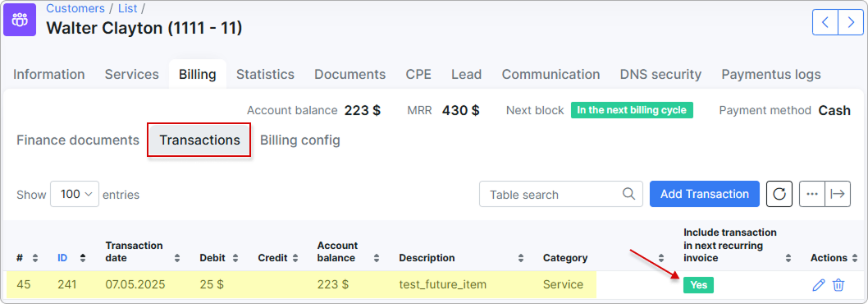868x304 pixels.
Task: Select the Transactions sub-tab
Action: tap(200, 140)
